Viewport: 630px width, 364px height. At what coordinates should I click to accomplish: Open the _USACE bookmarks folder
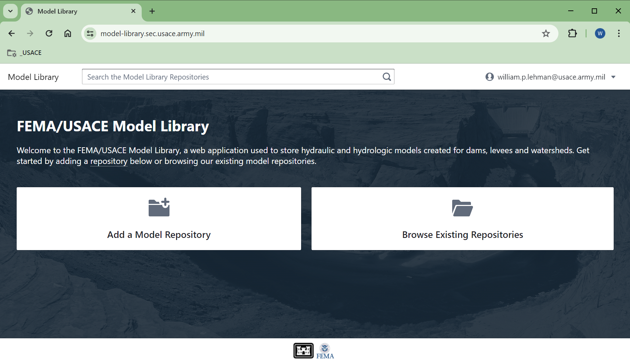click(x=25, y=52)
